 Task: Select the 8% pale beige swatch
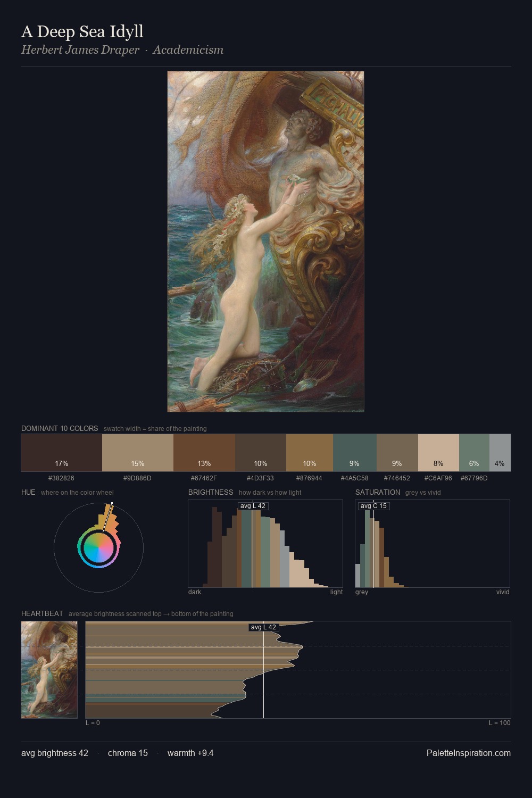438,453
